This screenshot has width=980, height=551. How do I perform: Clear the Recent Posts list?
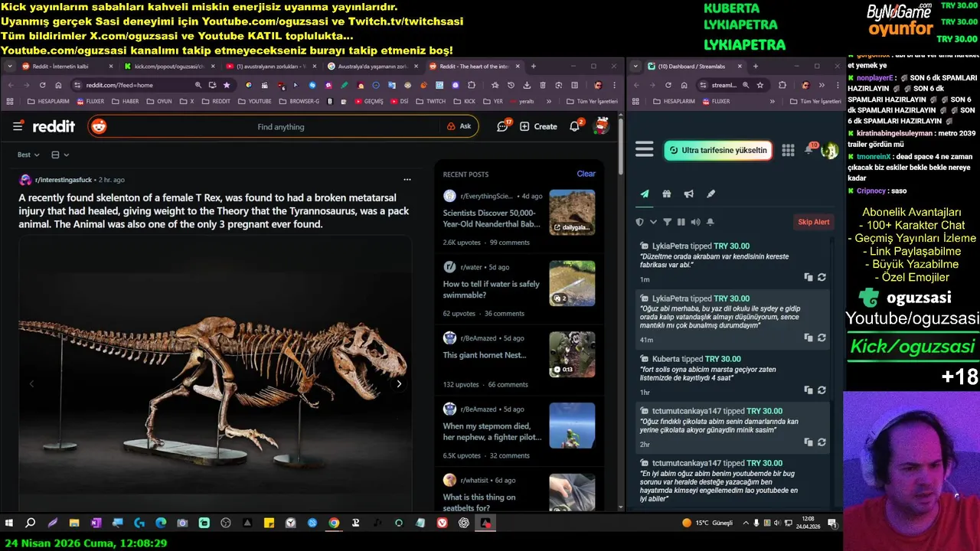coord(586,174)
